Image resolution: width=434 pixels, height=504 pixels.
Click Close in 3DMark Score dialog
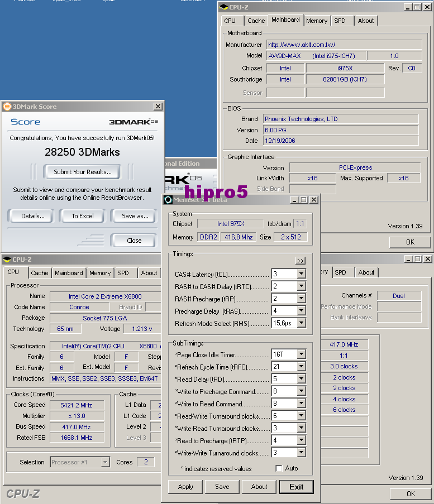pos(134,241)
